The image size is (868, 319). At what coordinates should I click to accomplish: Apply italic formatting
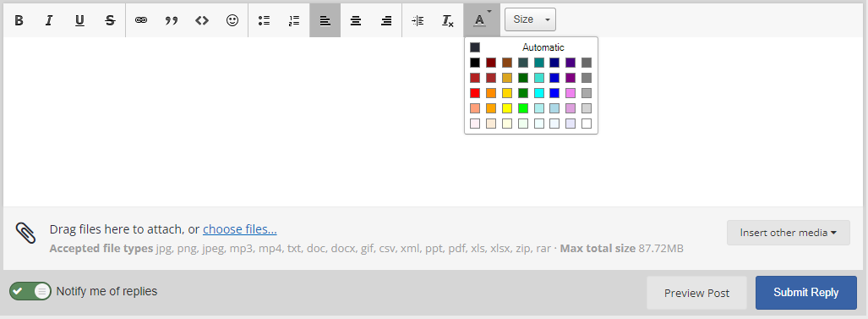pyautogui.click(x=49, y=20)
